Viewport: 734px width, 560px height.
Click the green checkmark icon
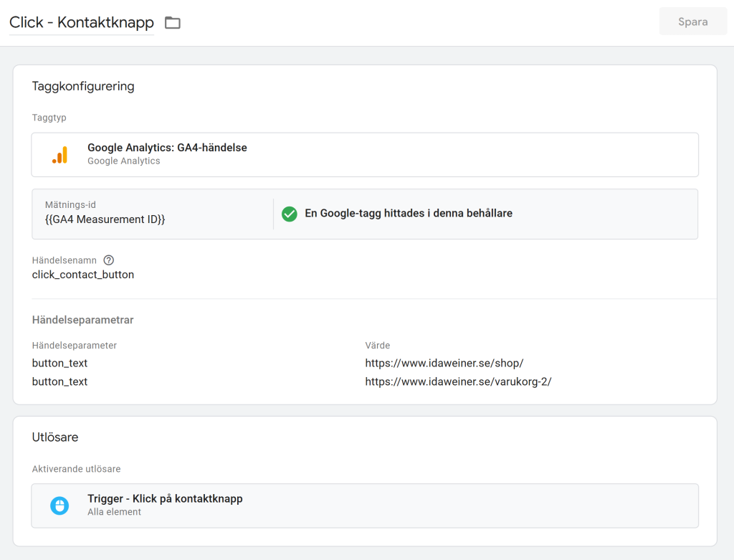coord(290,214)
